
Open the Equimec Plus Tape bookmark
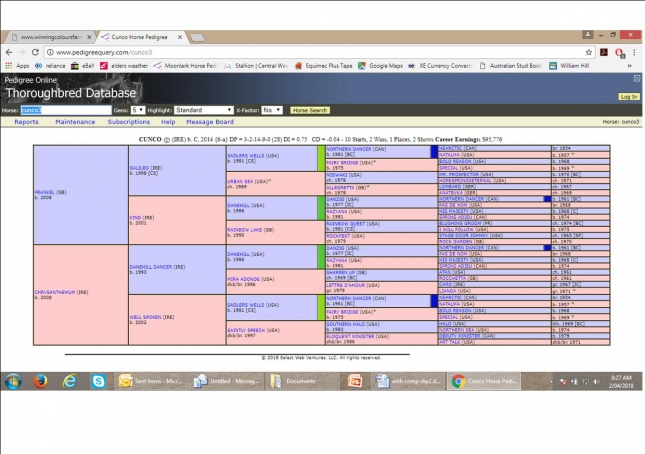point(324,66)
